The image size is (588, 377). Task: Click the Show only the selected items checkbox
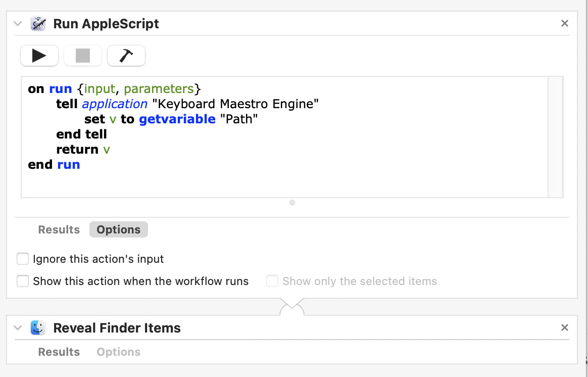point(272,281)
